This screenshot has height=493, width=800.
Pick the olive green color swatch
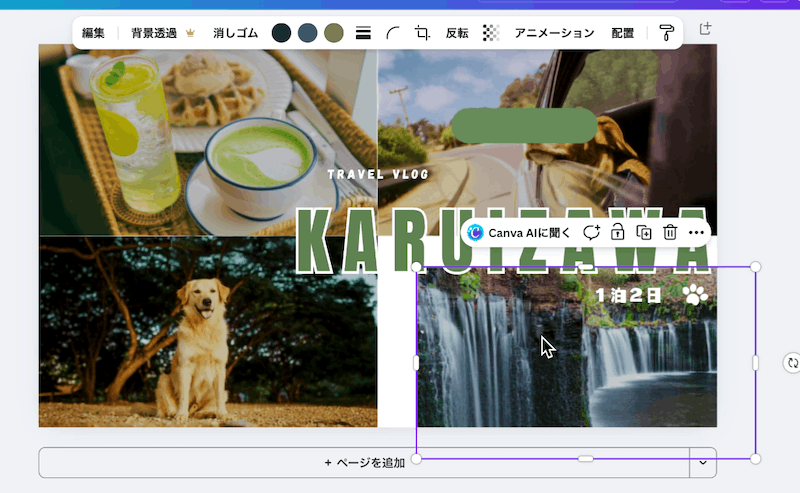(x=334, y=33)
